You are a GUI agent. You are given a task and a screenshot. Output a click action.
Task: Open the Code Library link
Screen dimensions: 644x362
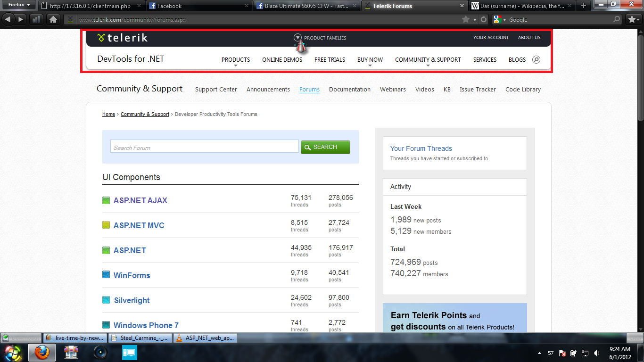523,89
